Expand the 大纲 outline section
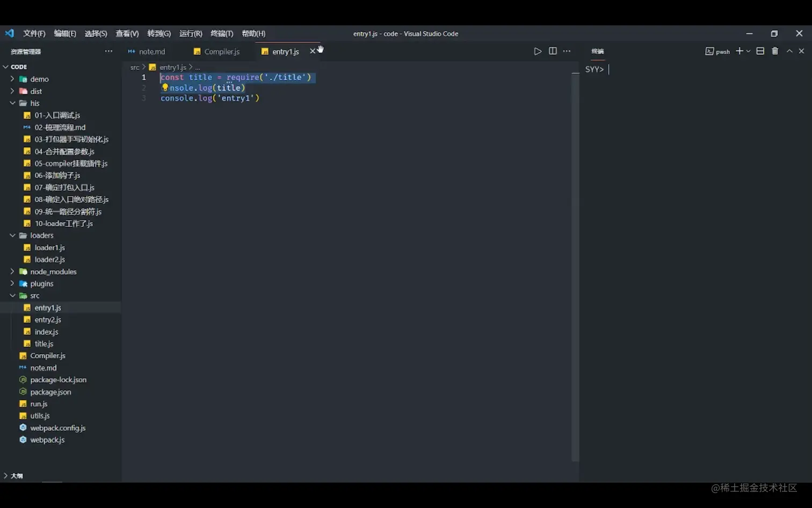The height and width of the screenshot is (508, 812). 6,476
